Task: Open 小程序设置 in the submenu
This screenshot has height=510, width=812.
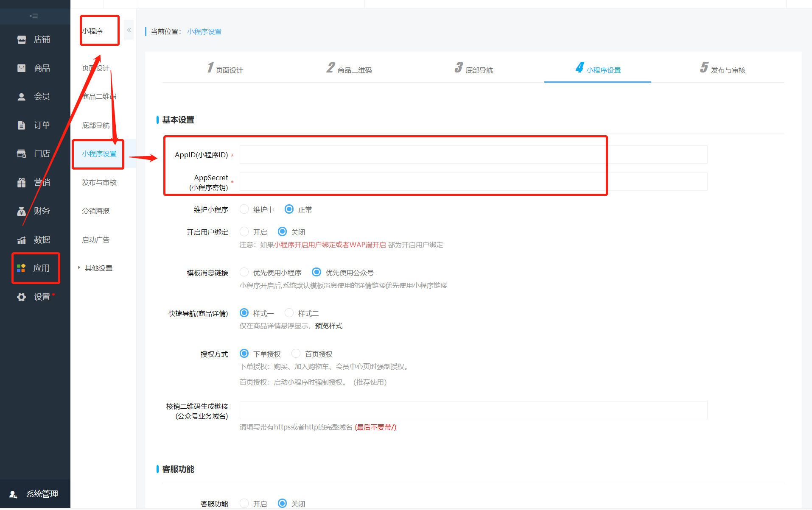Action: [99, 154]
